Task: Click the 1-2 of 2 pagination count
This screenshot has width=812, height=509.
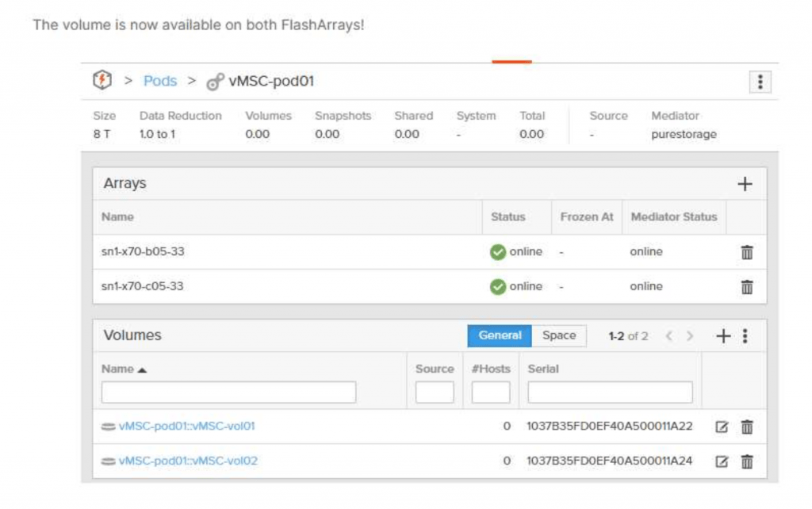Action: click(628, 336)
